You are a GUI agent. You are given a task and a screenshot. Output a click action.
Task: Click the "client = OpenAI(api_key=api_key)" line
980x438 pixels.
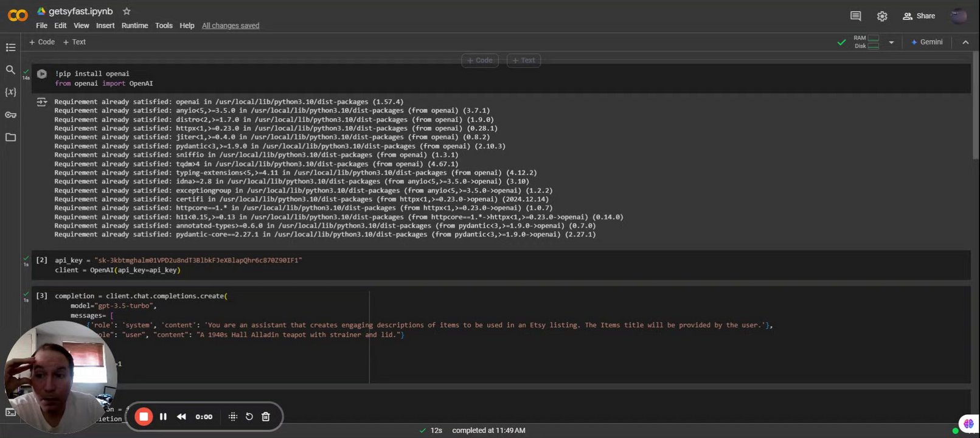click(117, 269)
